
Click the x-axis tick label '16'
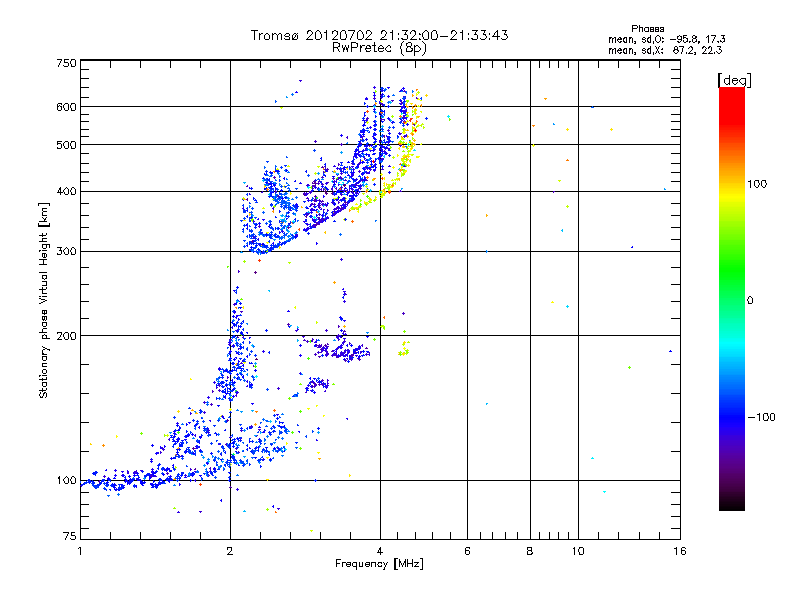click(x=680, y=551)
